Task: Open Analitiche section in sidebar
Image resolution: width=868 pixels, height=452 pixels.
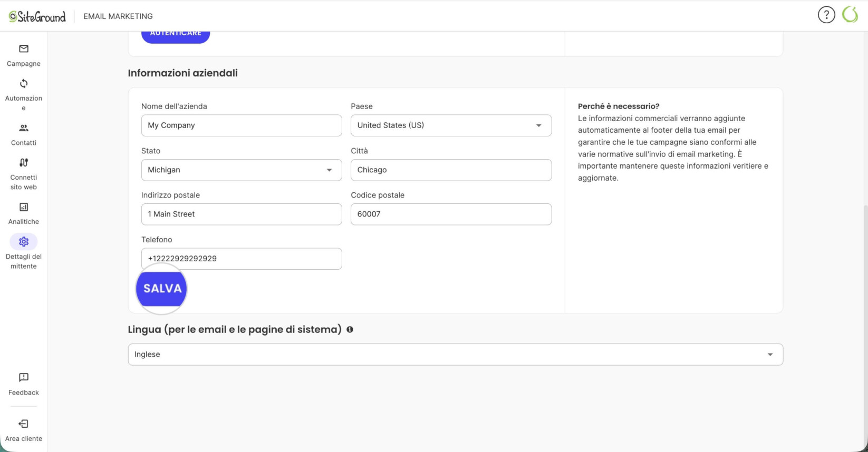Action: tap(24, 214)
